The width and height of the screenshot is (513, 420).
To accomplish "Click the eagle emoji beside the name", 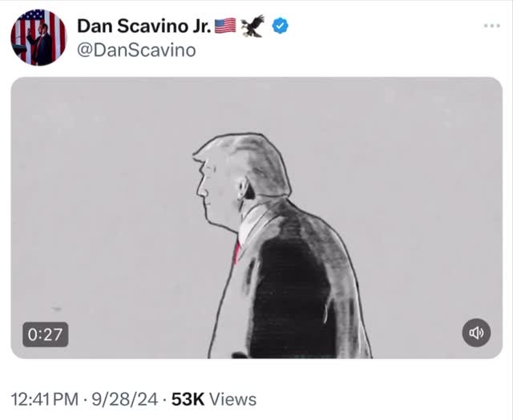I will coord(252,26).
